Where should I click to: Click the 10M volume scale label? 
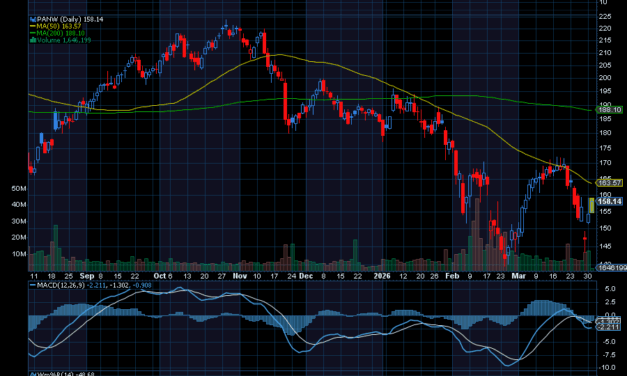pos(19,254)
